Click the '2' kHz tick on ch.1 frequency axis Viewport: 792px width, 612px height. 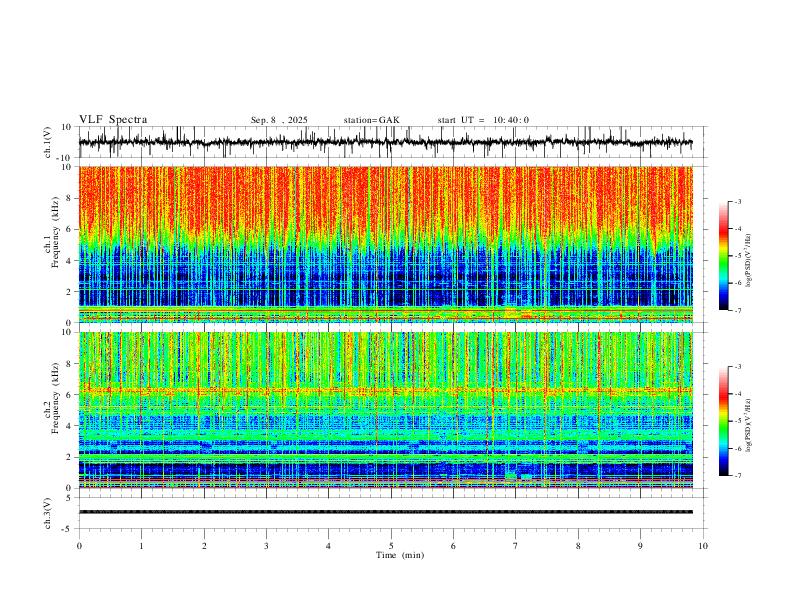pos(69,292)
